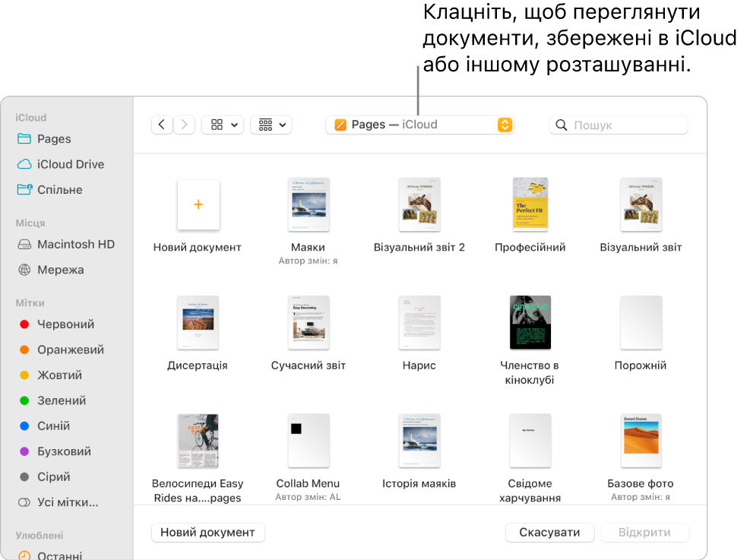Go forward with the right chevron button
The width and height of the screenshot is (750, 560).
coord(184,125)
